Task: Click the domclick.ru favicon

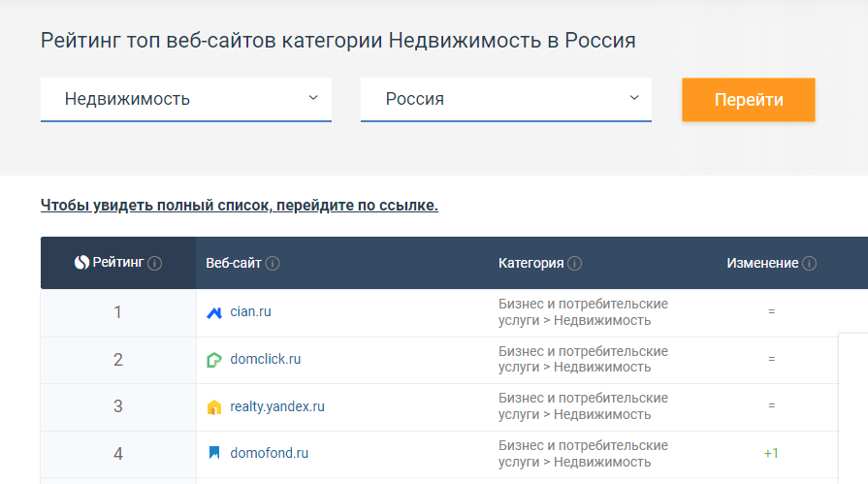Action: click(x=214, y=360)
